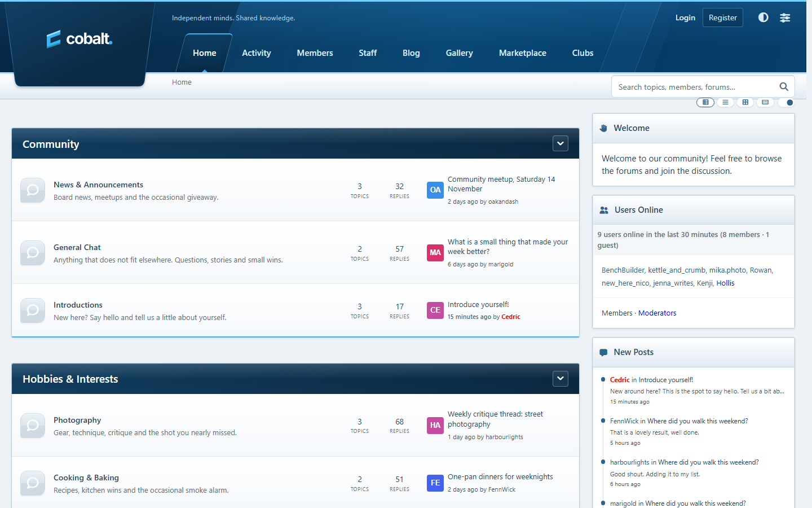Image resolution: width=812 pixels, height=508 pixels.
Task: Click the News & Announcements forum bubble icon
Action: (x=33, y=190)
